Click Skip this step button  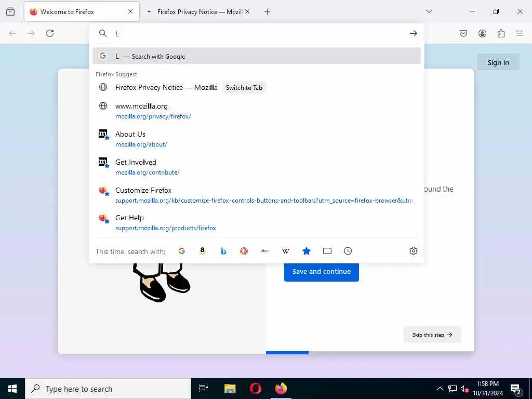432,335
